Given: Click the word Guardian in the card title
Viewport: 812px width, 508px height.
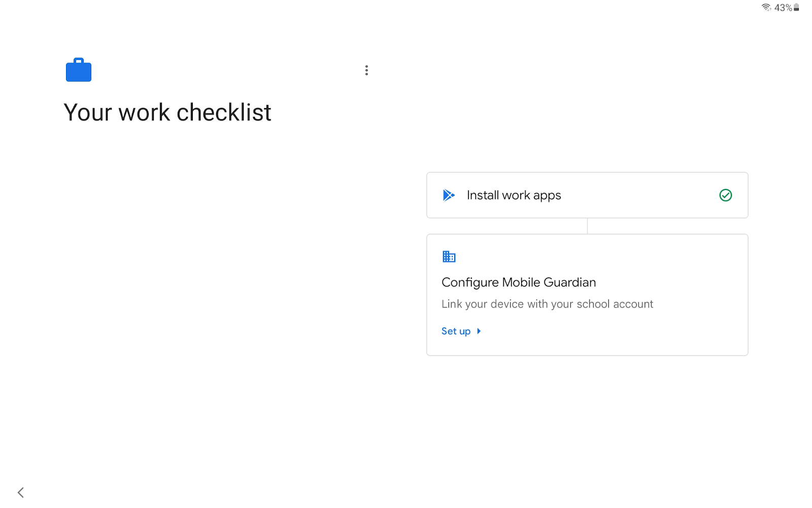Looking at the screenshot, I should pyautogui.click(x=569, y=282).
